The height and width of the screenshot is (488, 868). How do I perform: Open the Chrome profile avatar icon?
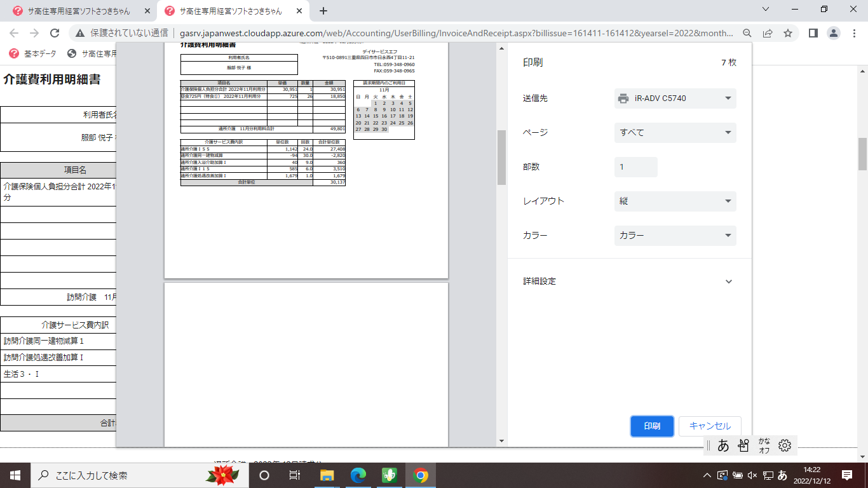coord(834,33)
